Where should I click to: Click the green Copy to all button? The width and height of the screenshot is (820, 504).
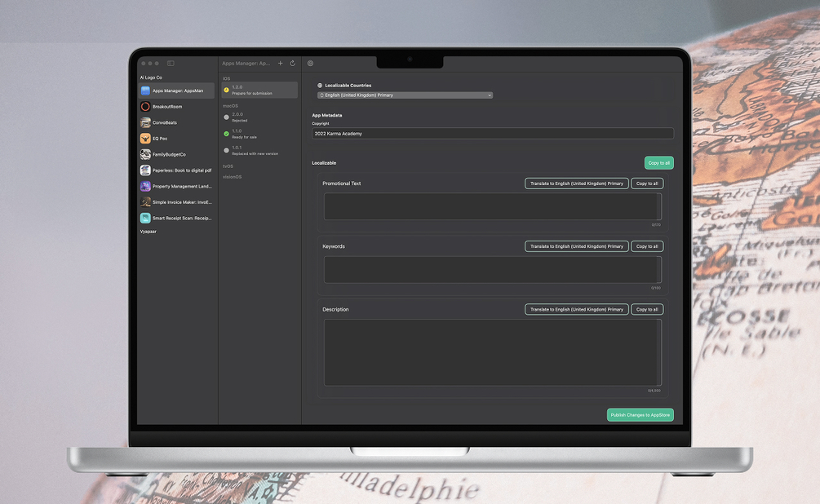click(659, 162)
